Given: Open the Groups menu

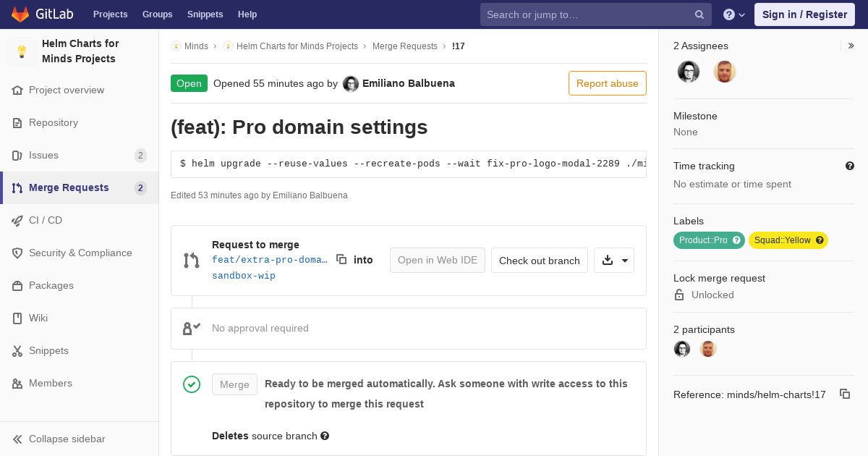Looking at the screenshot, I should tap(158, 14).
